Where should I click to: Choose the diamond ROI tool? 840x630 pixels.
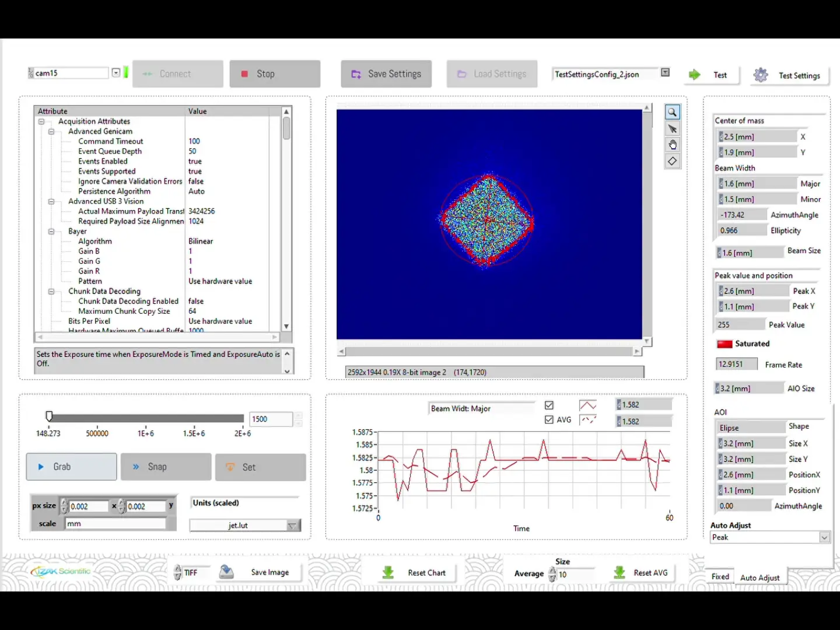[672, 161]
